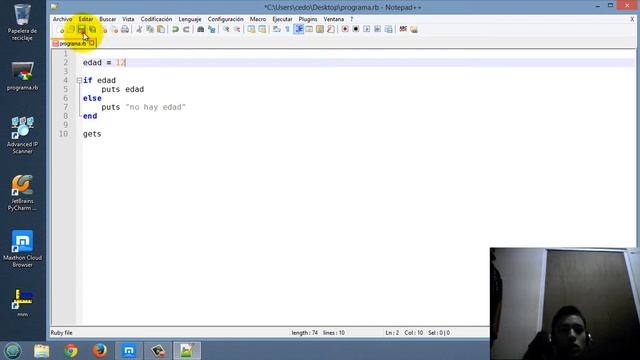Open the Configuración menu
The height and width of the screenshot is (360, 640).
225,19
